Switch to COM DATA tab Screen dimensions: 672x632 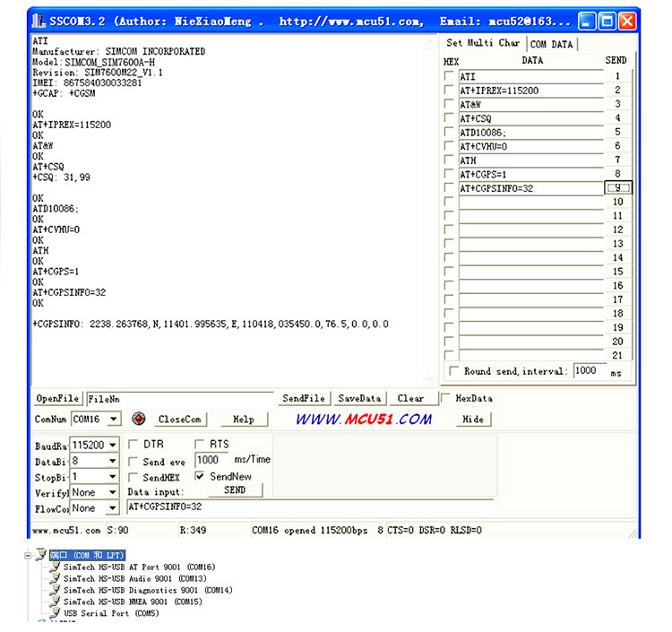pyautogui.click(x=552, y=44)
